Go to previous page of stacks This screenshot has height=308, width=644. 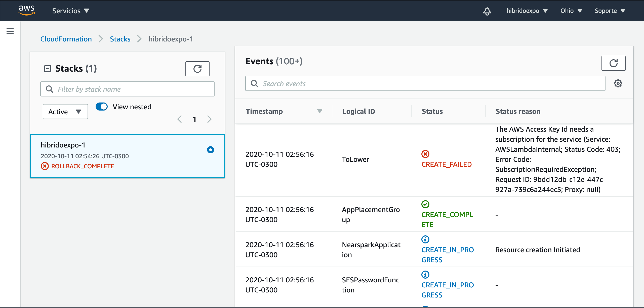pyautogui.click(x=180, y=119)
